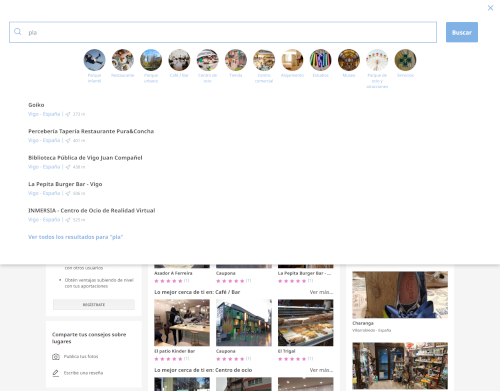Select the Centro de ocio category icon
Viewport: 500px width, 391px height.
coord(207,60)
